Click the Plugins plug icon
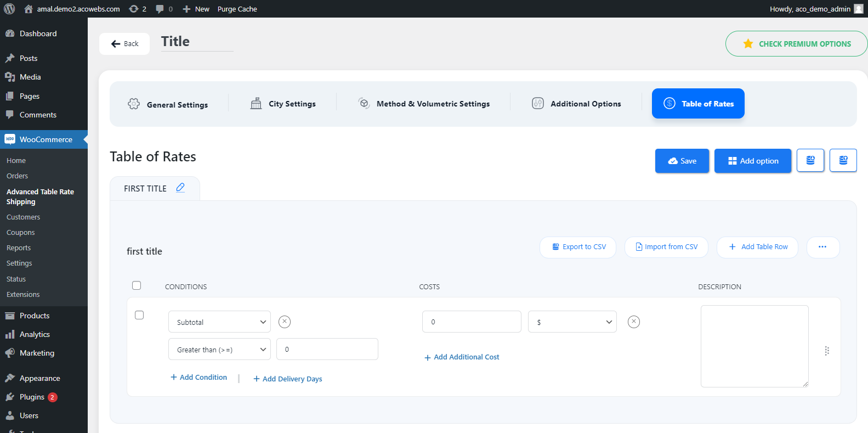 point(10,397)
